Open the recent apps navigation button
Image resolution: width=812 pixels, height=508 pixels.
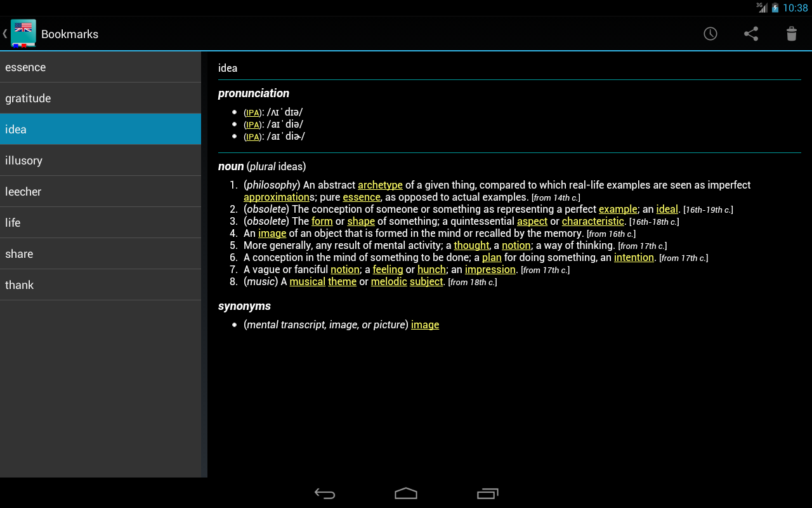(x=487, y=493)
